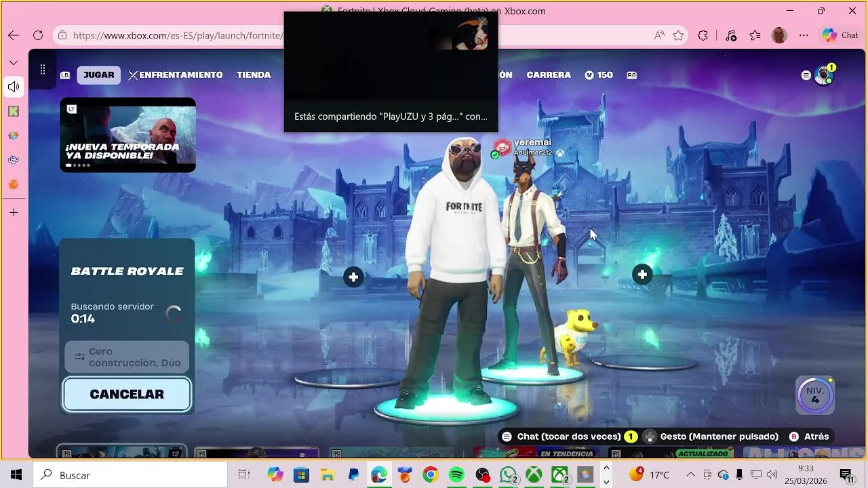Screen dimensions: 868x488
Task: Open the NIV. 4 level badge
Action: (x=815, y=395)
